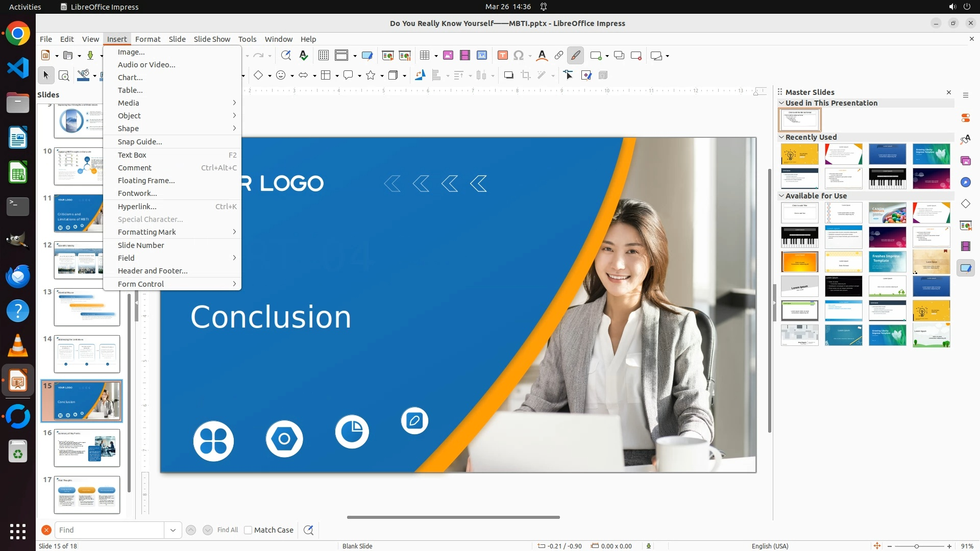Open the Rotate tool icon
The height and width of the screenshot is (551, 980).
point(420,76)
